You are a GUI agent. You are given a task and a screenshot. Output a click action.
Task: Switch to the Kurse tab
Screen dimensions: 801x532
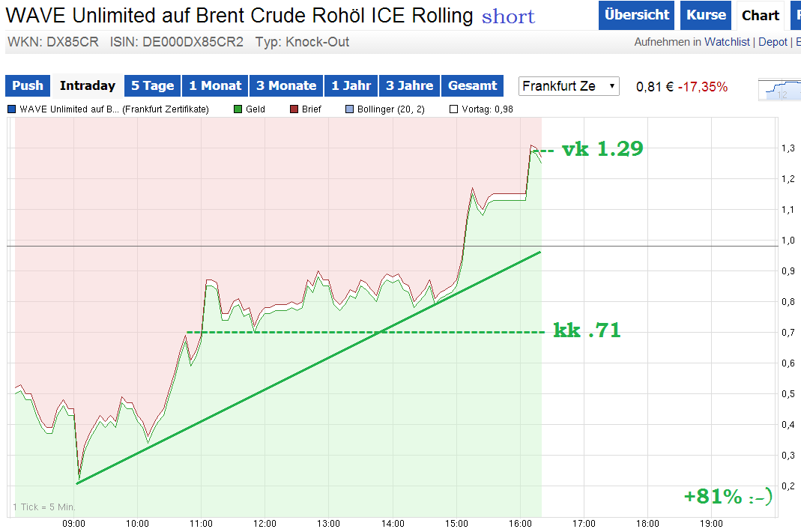click(705, 15)
